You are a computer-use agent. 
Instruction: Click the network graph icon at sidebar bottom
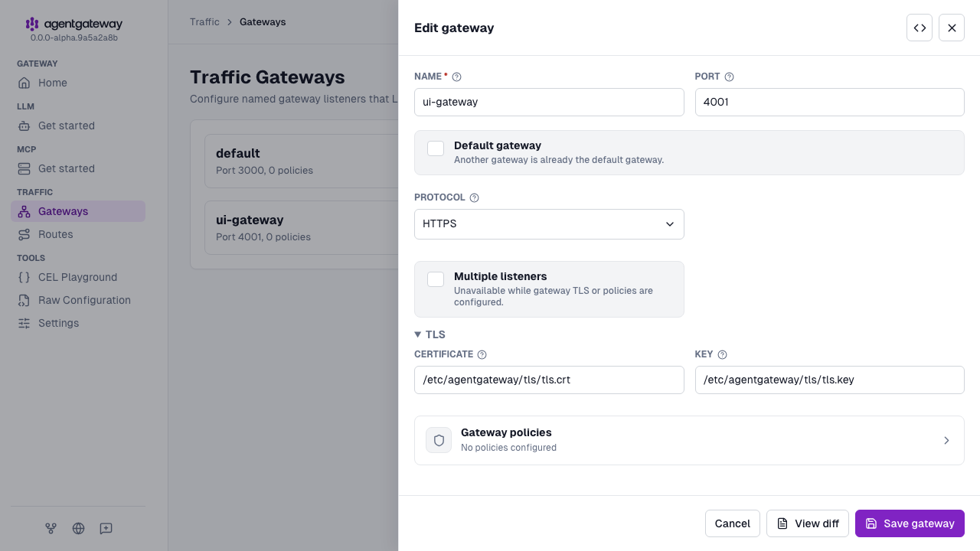tap(51, 528)
